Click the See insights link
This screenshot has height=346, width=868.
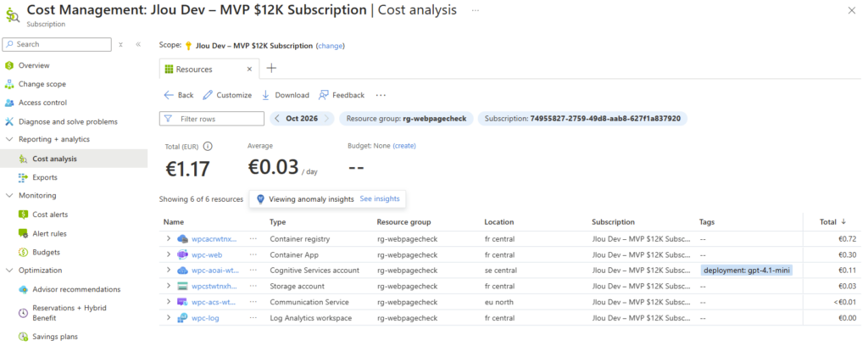(380, 198)
